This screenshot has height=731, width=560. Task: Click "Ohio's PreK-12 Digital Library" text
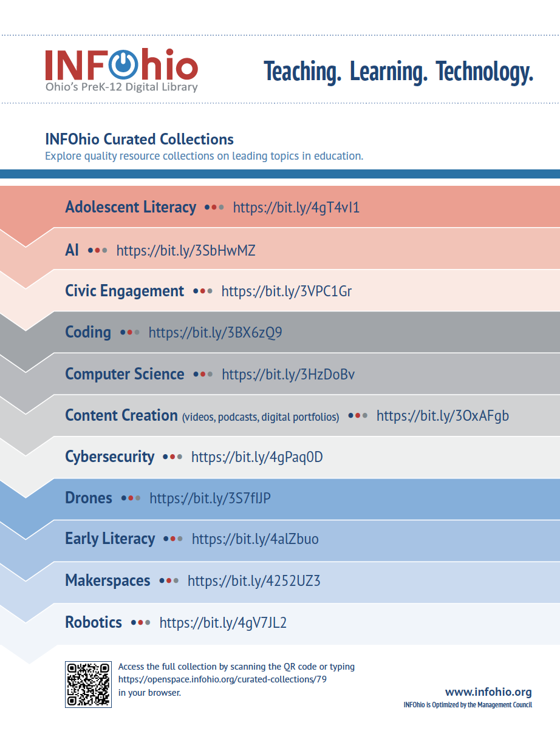[121, 87]
